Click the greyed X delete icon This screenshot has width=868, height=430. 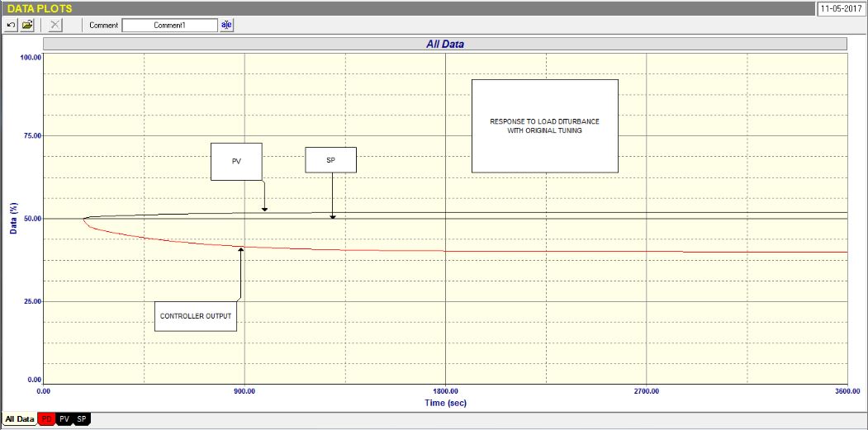(x=56, y=25)
